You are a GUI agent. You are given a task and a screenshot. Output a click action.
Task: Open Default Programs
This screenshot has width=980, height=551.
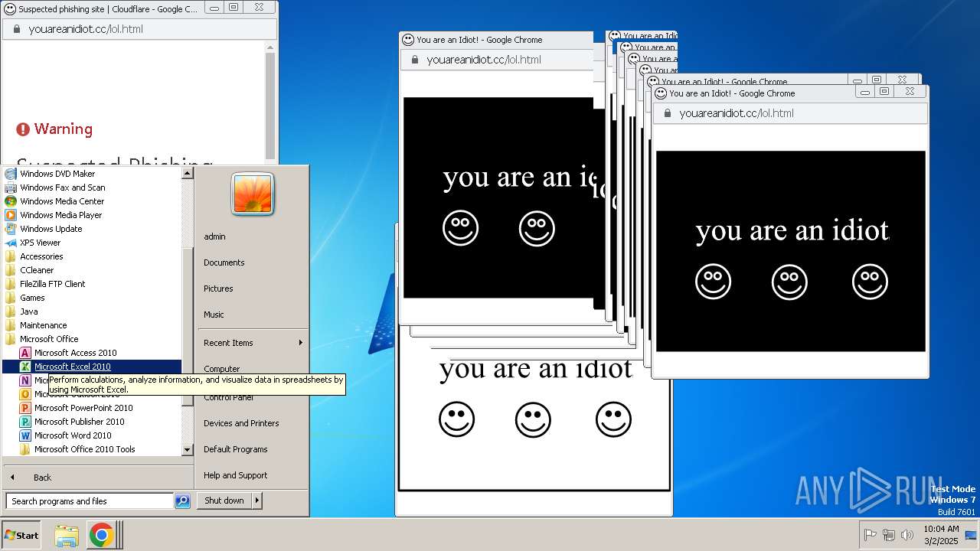click(235, 449)
